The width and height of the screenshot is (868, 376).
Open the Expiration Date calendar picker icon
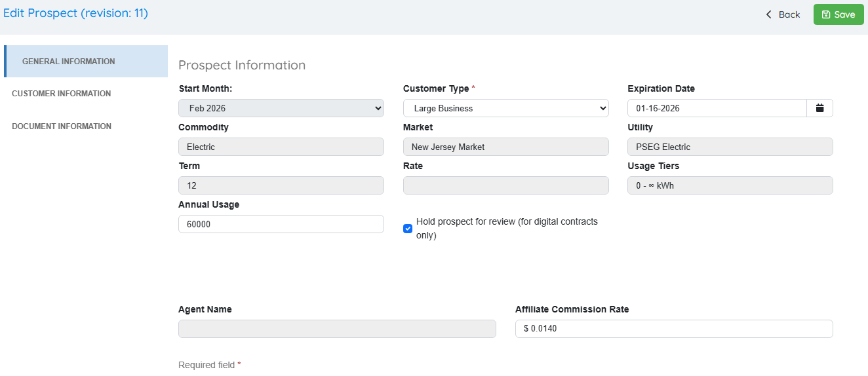819,108
